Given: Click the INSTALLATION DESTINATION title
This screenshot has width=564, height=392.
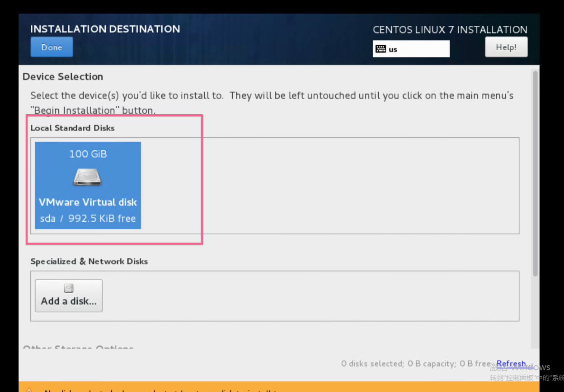Looking at the screenshot, I should (105, 29).
